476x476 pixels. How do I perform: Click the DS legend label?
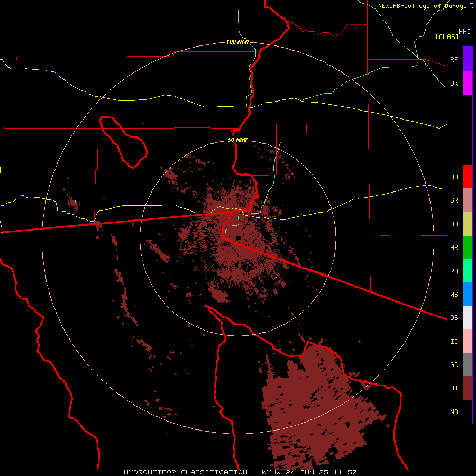pos(454,317)
